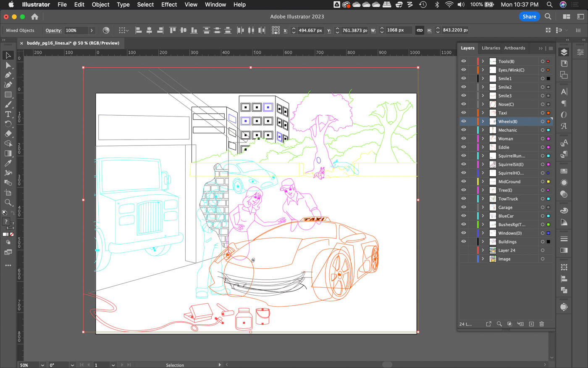Open the Select menu
This screenshot has width=588, height=368.
pyautogui.click(x=145, y=5)
